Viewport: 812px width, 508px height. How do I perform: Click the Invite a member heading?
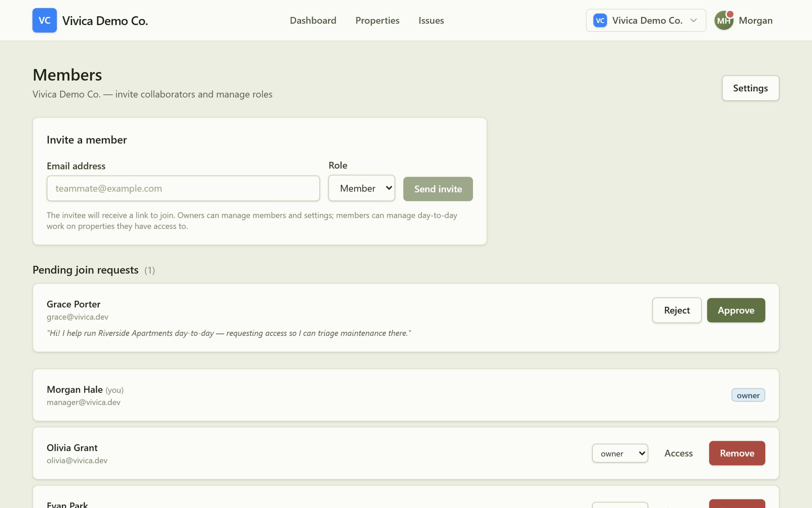click(x=87, y=140)
